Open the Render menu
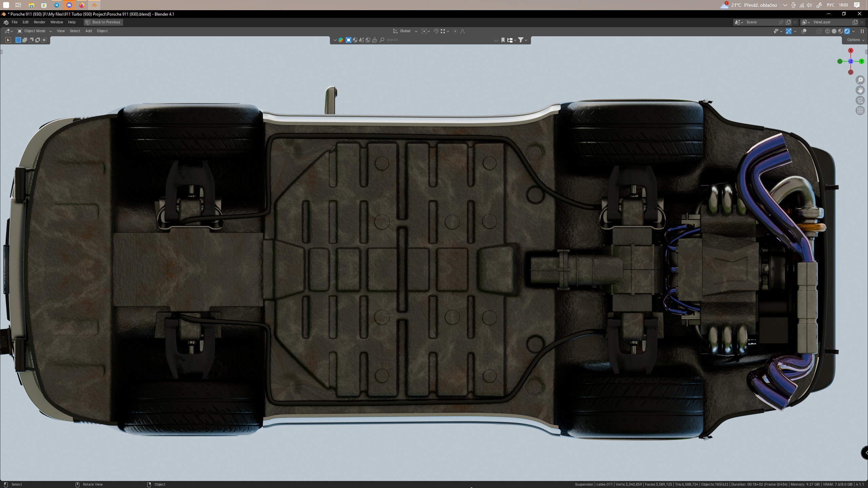 click(x=39, y=22)
